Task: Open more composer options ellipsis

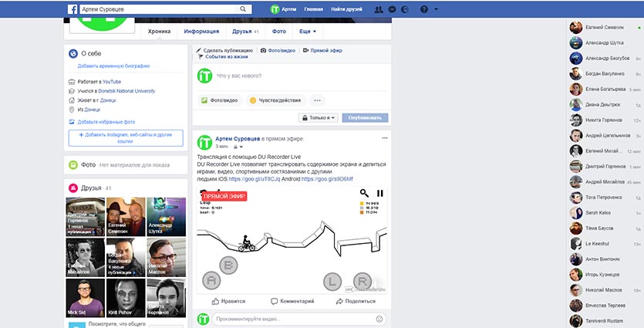Action: pyautogui.click(x=317, y=100)
